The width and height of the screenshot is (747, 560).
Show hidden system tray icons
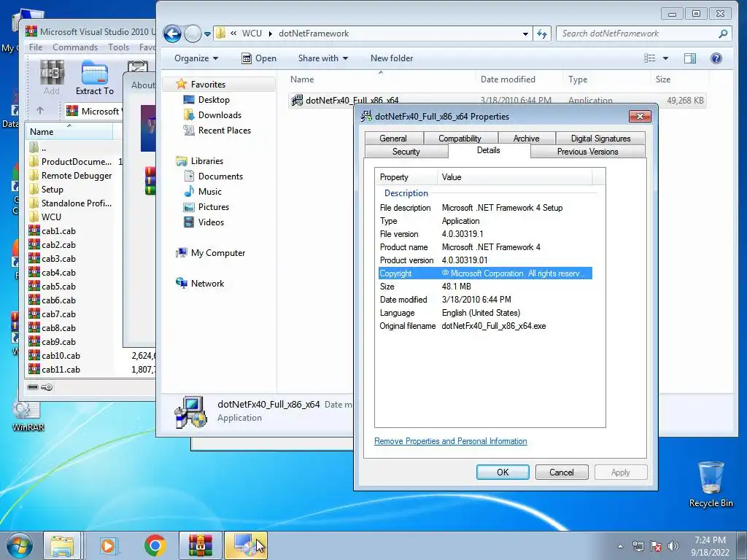pos(620,546)
